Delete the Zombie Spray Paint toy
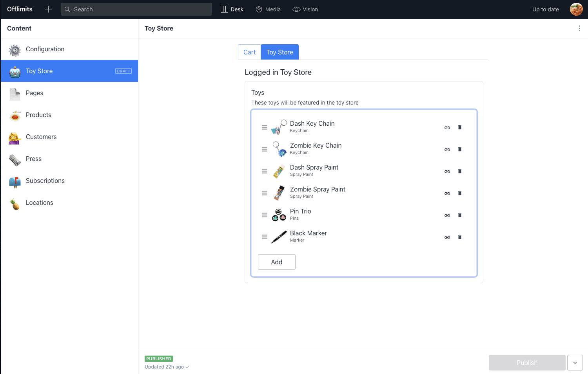Screen dimensions: 588x374 [x=460, y=193]
